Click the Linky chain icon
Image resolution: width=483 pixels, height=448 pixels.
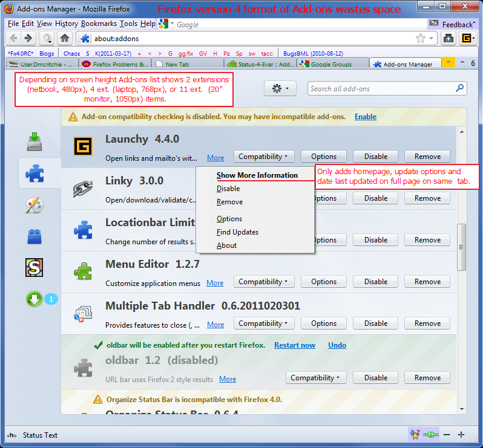click(x=83, y=189)
